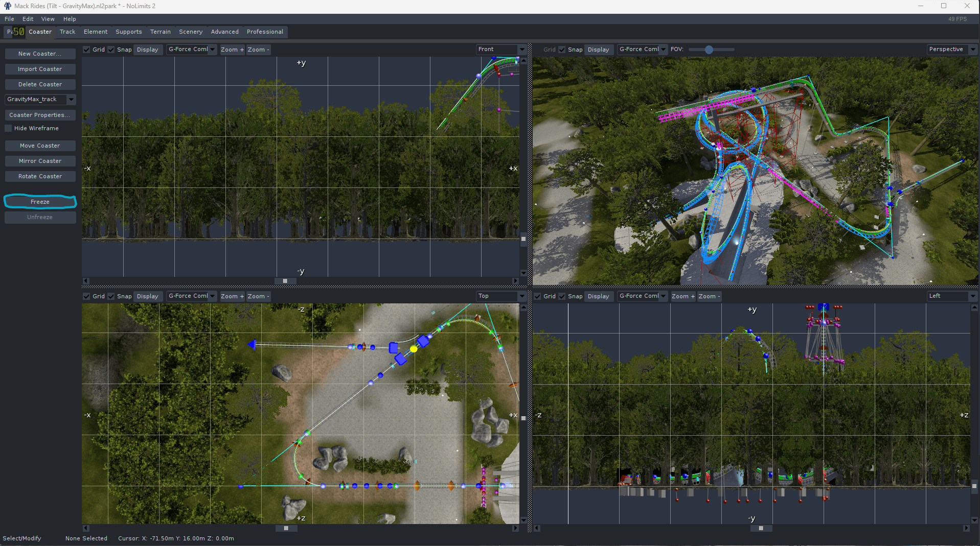Select the Coaster tab

click(40, 32)
